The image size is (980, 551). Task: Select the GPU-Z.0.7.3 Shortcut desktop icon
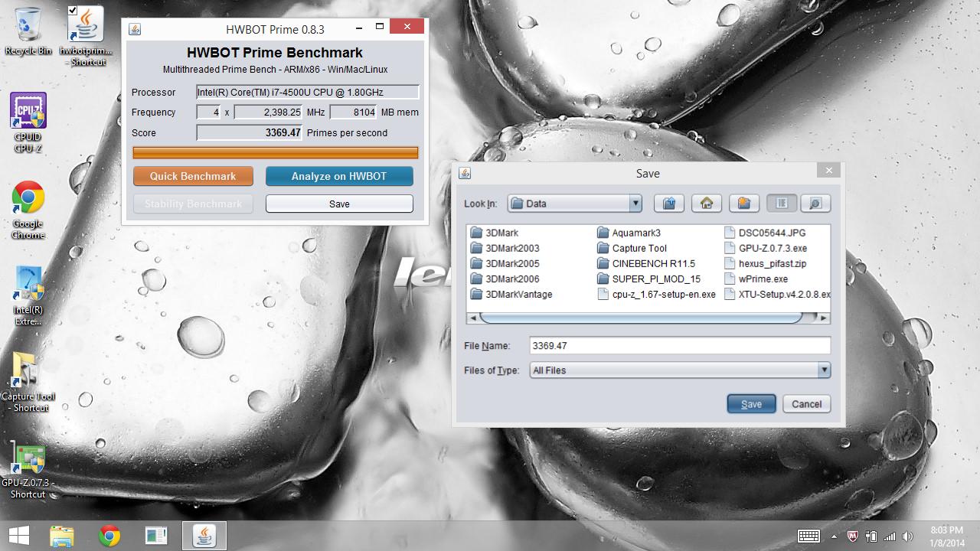(28, 469)
